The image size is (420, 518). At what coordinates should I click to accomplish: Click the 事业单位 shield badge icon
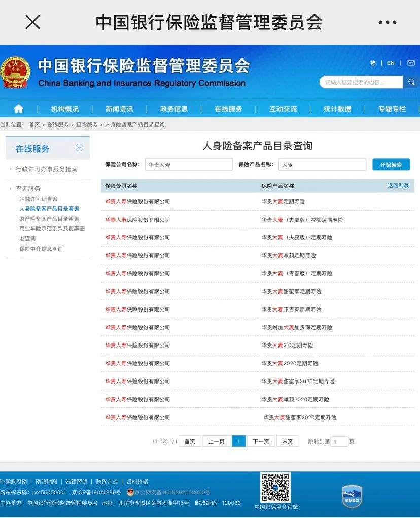coord(352,497)
